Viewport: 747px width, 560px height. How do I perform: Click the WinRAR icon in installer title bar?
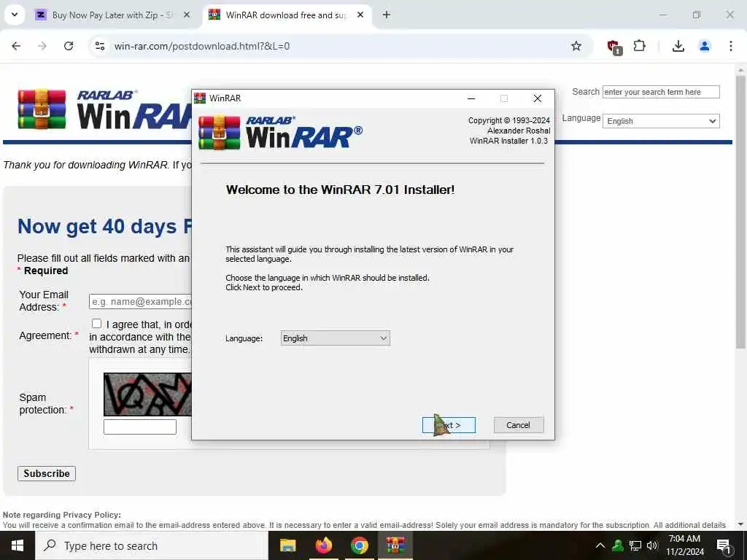tap(200, 98)
